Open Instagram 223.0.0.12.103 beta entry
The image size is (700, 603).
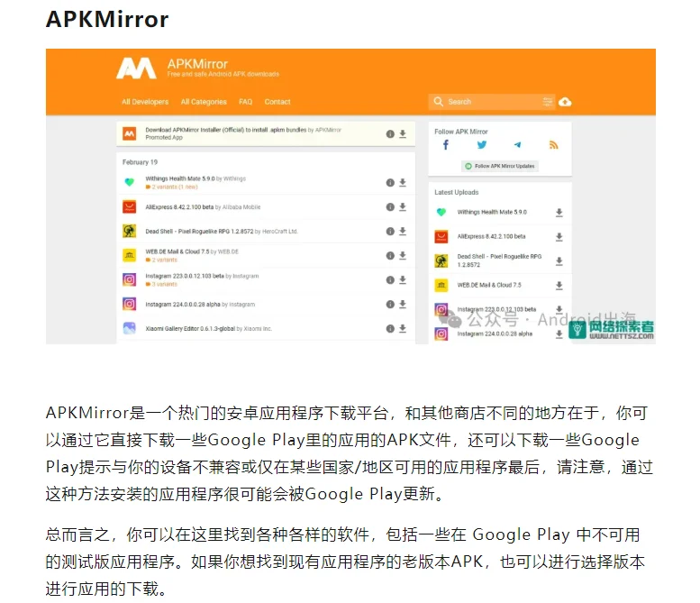(x=202, y=276)
